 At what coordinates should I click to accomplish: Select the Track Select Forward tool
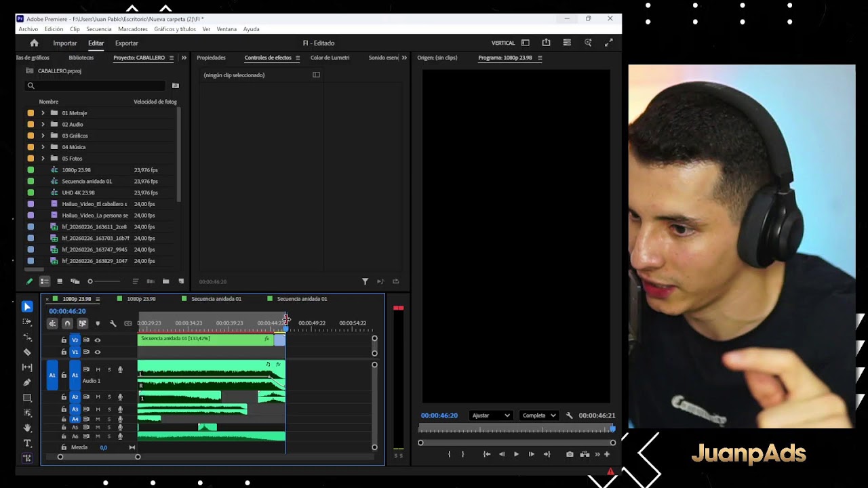(x=27, y=322)
